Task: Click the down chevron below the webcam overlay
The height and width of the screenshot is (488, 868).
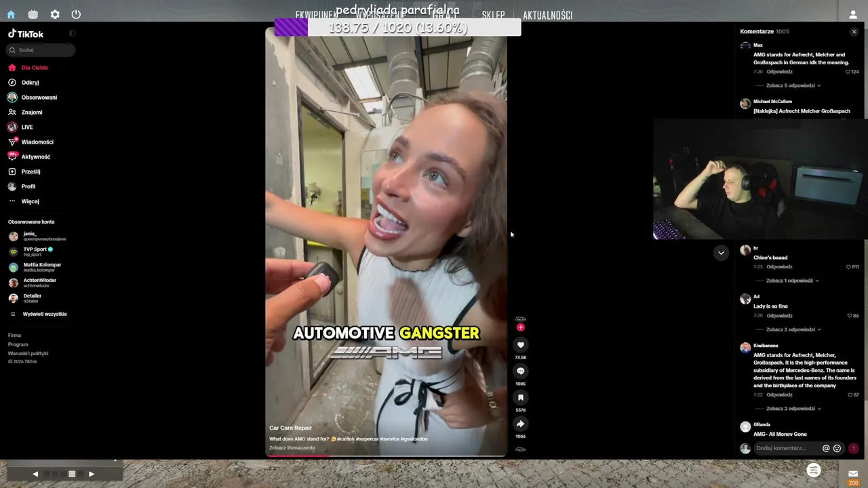Action: pos(721,253)
